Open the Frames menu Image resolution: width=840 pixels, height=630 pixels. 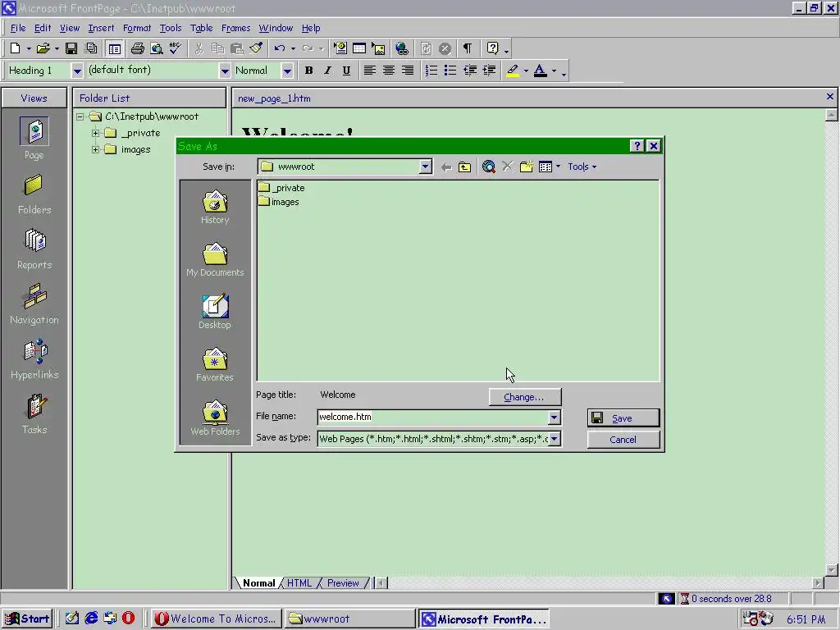235,28
